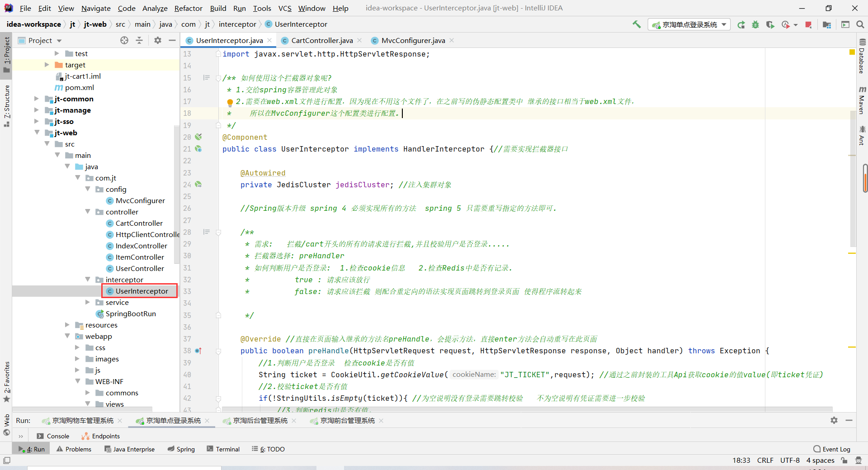Viewport: 868px width, 470px height.
Task: Toggle the 1: Project side panel
Action: (x=6, y=54)
